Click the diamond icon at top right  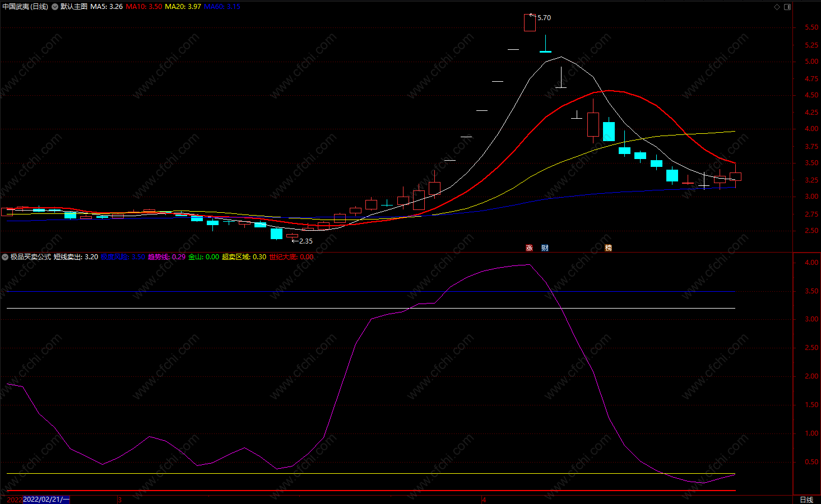tap(777, 7)
